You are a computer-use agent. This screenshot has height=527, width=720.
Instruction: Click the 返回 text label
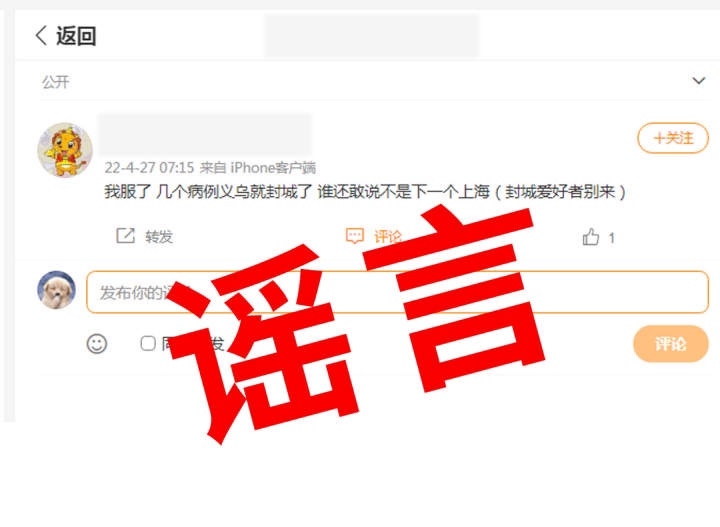click(76, 36)
